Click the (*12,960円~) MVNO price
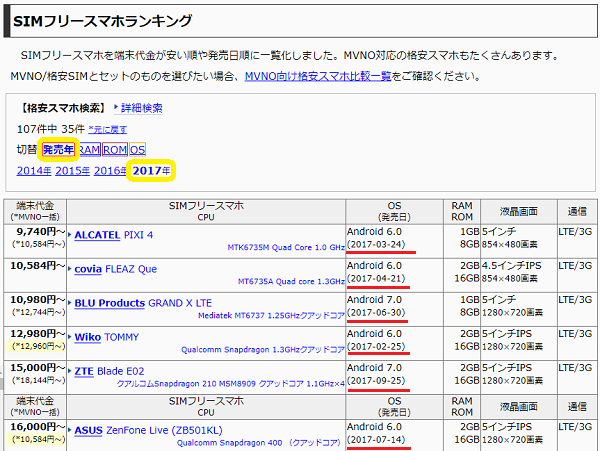600x451 pixels. pyautogui.click(x=38, y=346)
